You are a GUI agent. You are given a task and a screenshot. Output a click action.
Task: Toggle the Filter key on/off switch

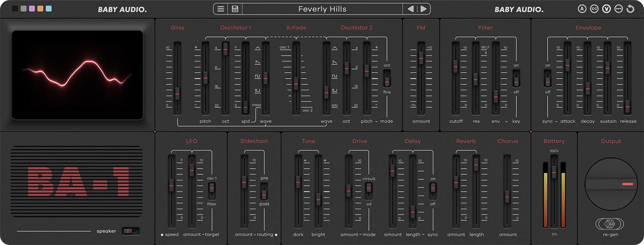coord(516,79)
